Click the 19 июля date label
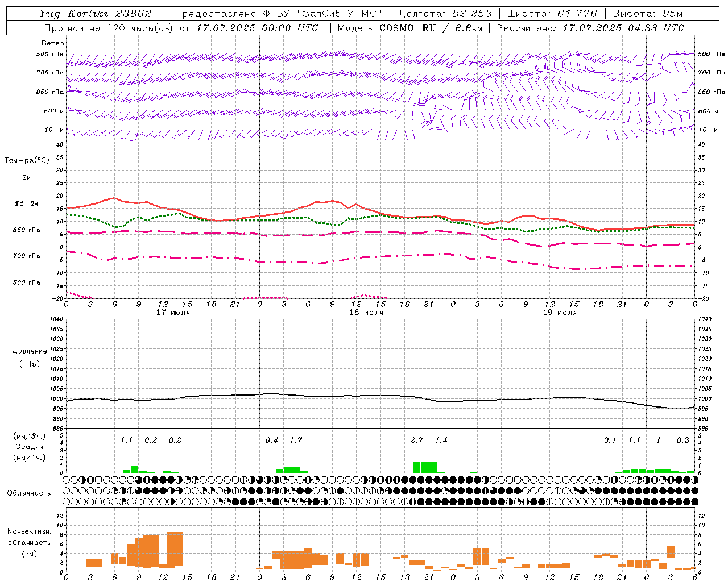Screen dimensions: 728x582 click(560, 313)
